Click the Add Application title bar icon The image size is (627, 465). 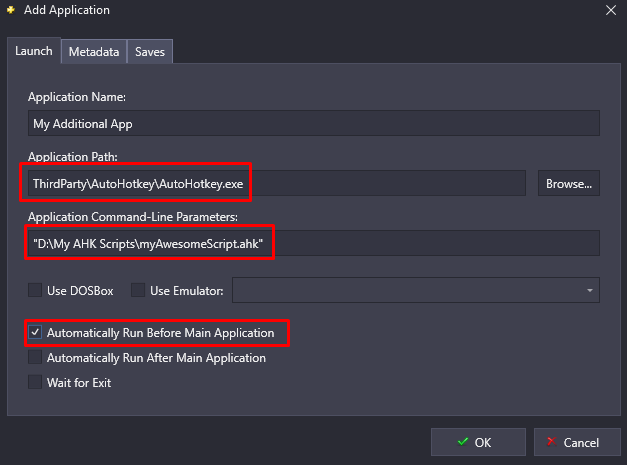(x=11, y=10)
